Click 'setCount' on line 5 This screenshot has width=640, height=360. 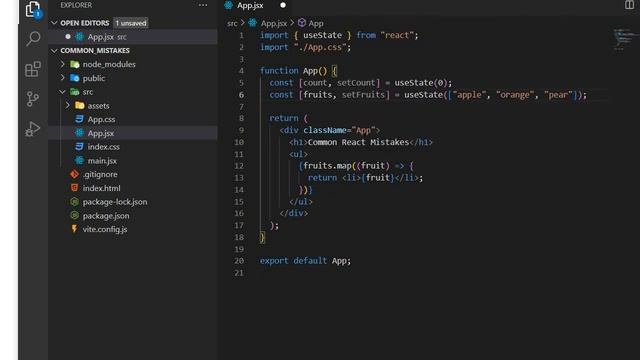[x=356, y=83]
